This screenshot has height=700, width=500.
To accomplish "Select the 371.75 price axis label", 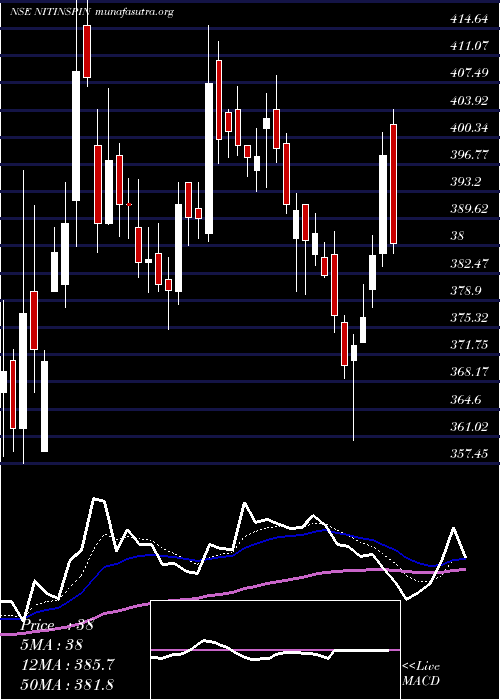I will 468,345.
